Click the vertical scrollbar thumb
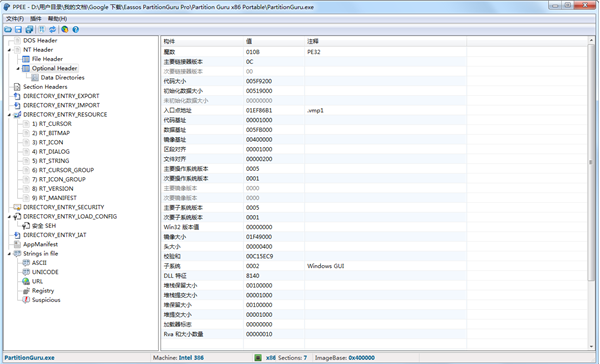 (591, 162)
